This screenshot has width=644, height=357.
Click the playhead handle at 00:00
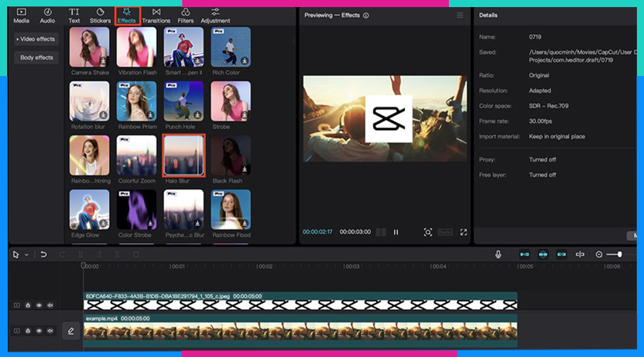pyautogui.click(x=83, y=265)
